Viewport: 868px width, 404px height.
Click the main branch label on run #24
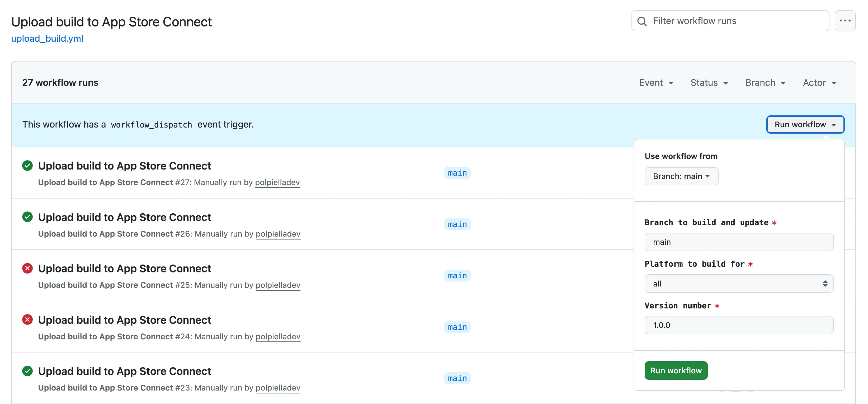[x=457, y=327]
